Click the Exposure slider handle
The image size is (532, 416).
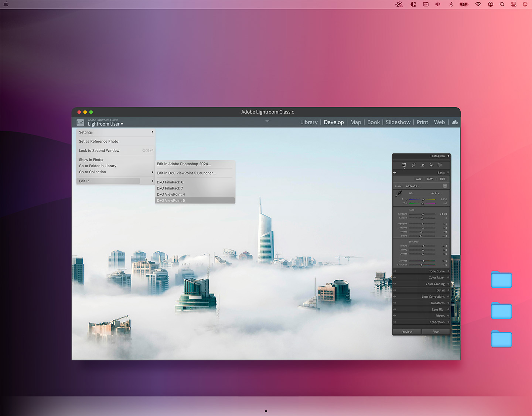tap(423, 214)
